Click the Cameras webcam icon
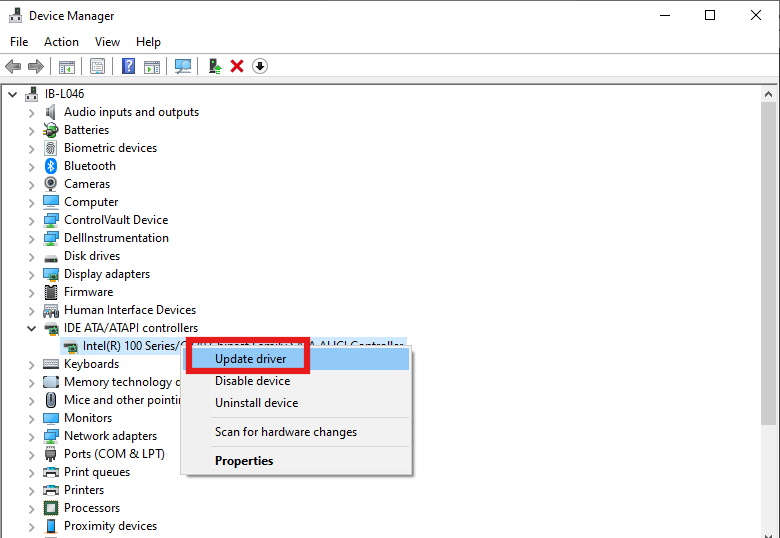The image size is (780, 538). click(x=51, y=184)
